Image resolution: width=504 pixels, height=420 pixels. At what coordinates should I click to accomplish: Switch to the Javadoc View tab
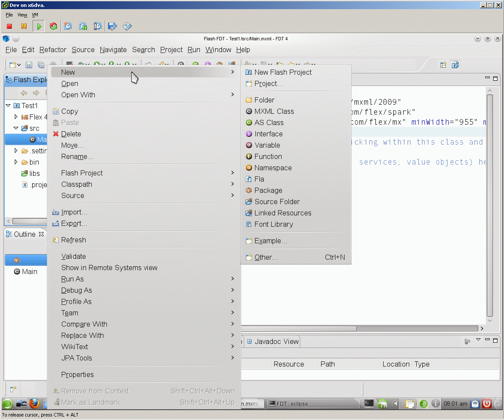pos(273,341)
